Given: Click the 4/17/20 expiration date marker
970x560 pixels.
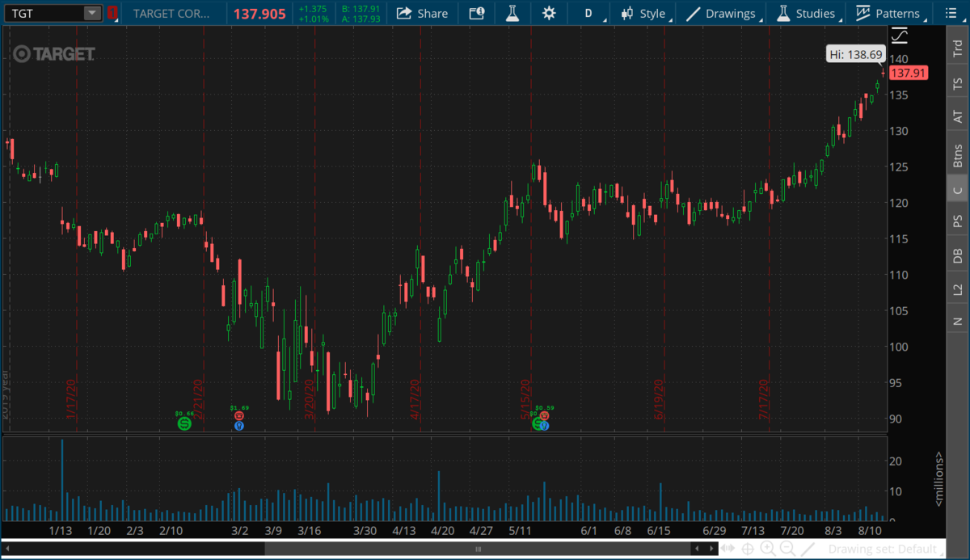Looking at the screenshot, I should (x=415, y=398).
